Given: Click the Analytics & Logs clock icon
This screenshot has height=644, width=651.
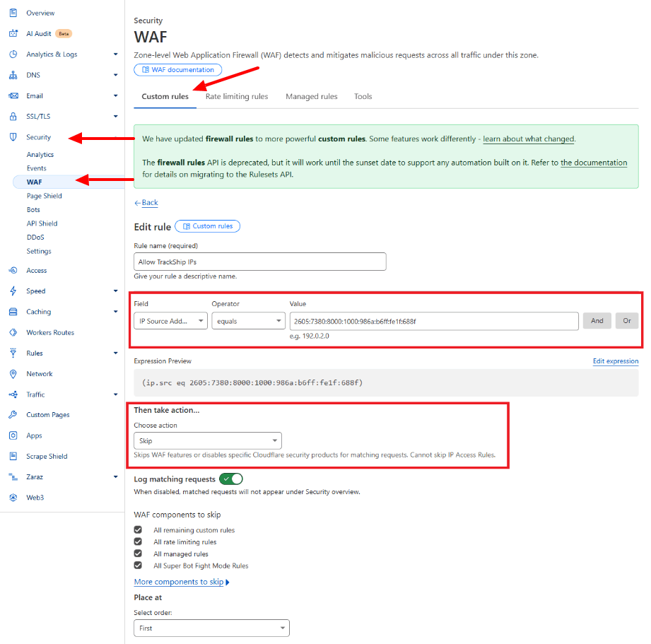Looking at the screenshot, I should [x=13, y=54].
